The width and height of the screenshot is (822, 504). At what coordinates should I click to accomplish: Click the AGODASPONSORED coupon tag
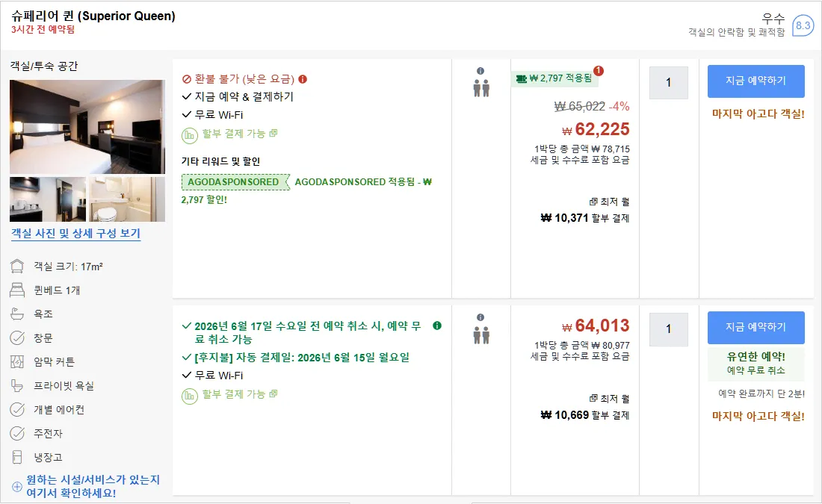[x=235, y=181]
